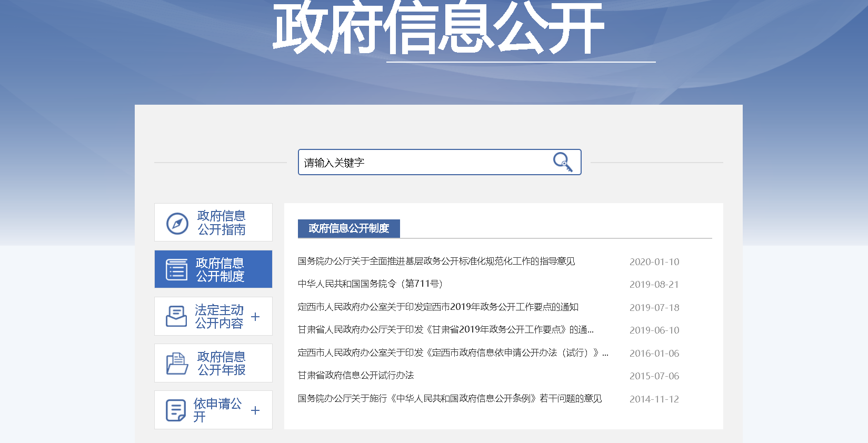868x443 pixels.
Task: Click the list icon for 政府信息公开制度
Action: [x=176, y=269]
